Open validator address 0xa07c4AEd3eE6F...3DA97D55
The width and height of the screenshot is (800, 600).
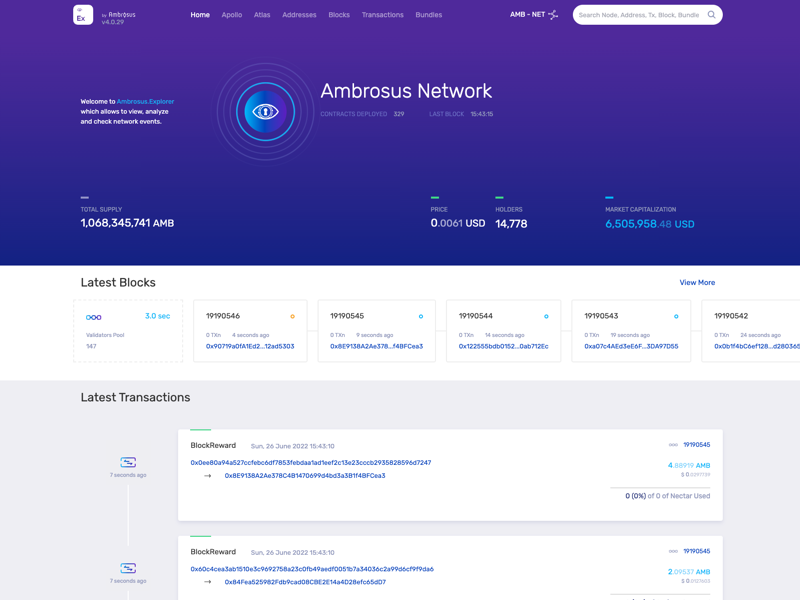point(631,346)
